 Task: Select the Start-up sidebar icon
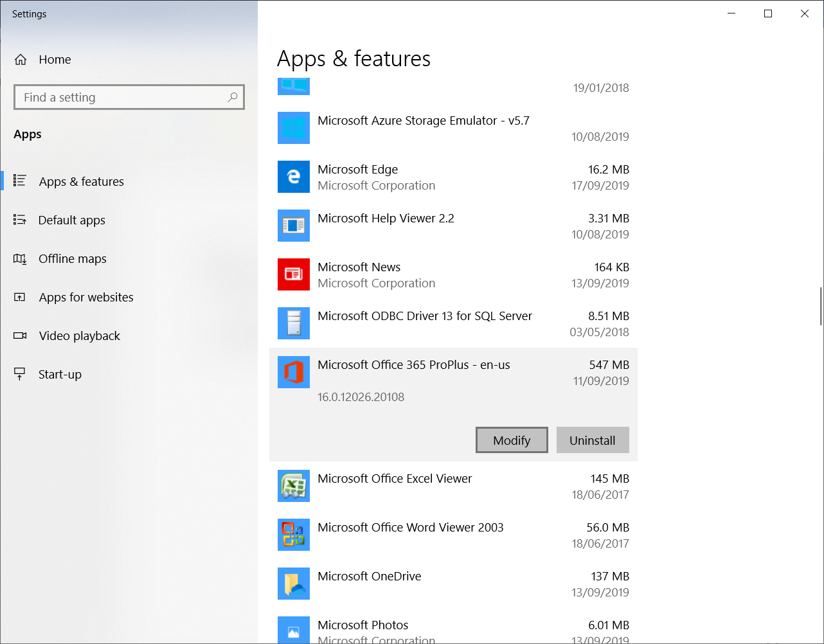pos(20,374)
